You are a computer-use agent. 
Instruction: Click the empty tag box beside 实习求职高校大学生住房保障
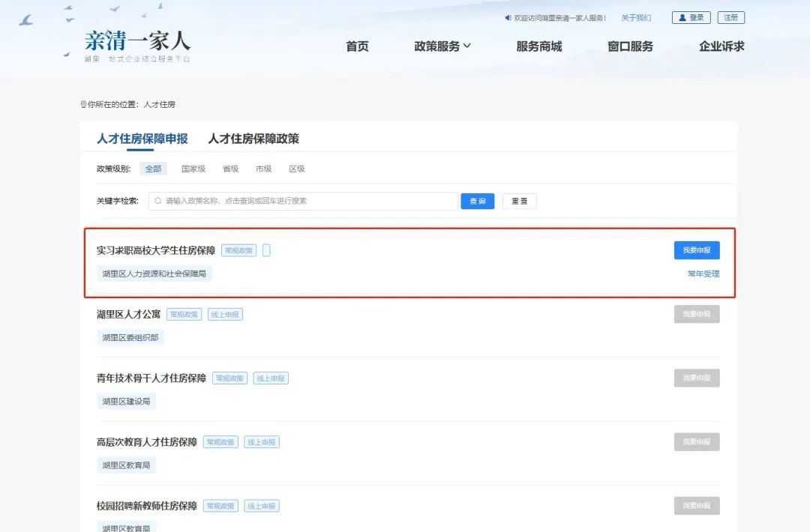[266, 250]
